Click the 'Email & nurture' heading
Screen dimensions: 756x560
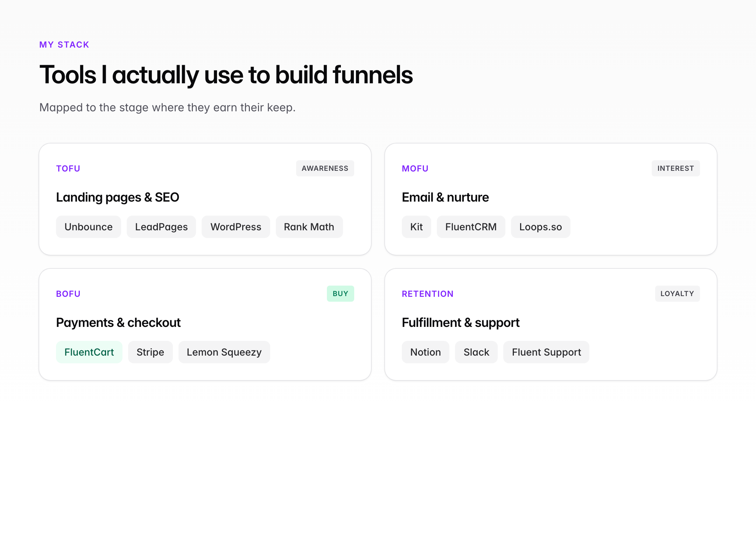point(445,197)
